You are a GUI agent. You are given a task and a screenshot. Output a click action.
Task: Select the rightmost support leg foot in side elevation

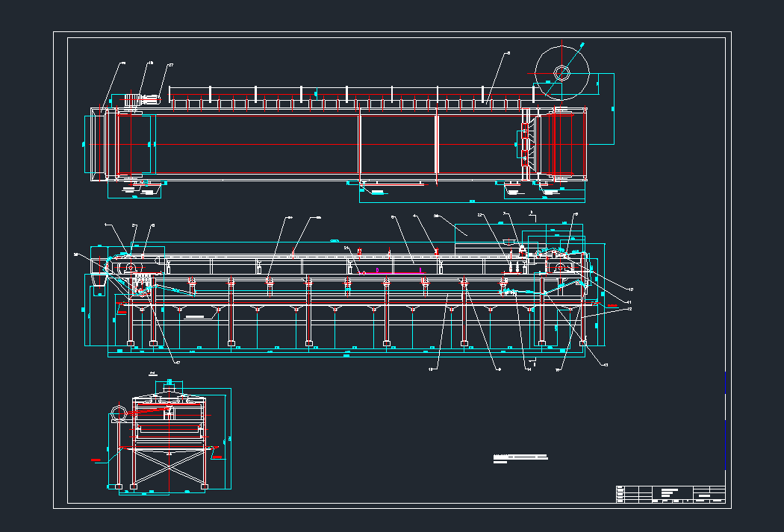click(582, 343)
